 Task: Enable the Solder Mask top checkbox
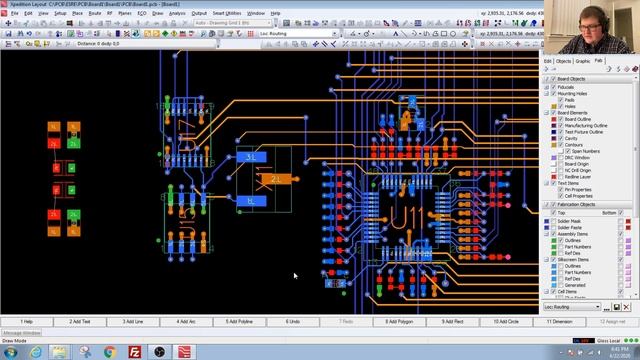(554, 221)
